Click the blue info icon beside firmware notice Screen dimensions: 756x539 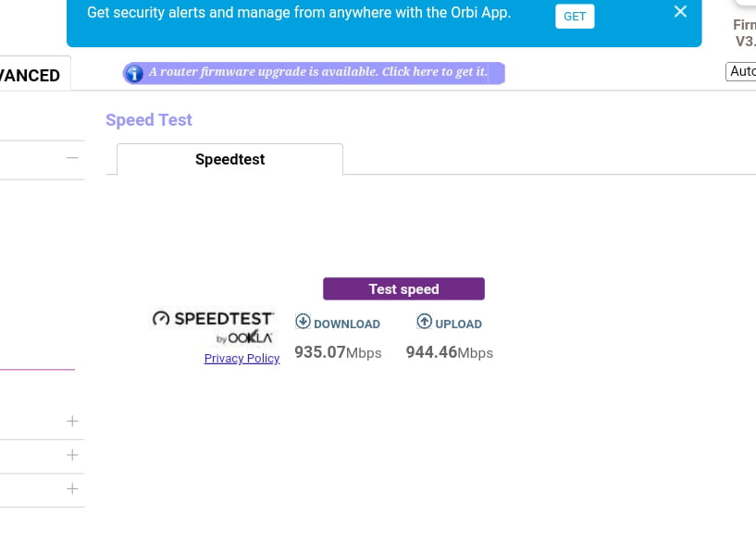[134, 74]
